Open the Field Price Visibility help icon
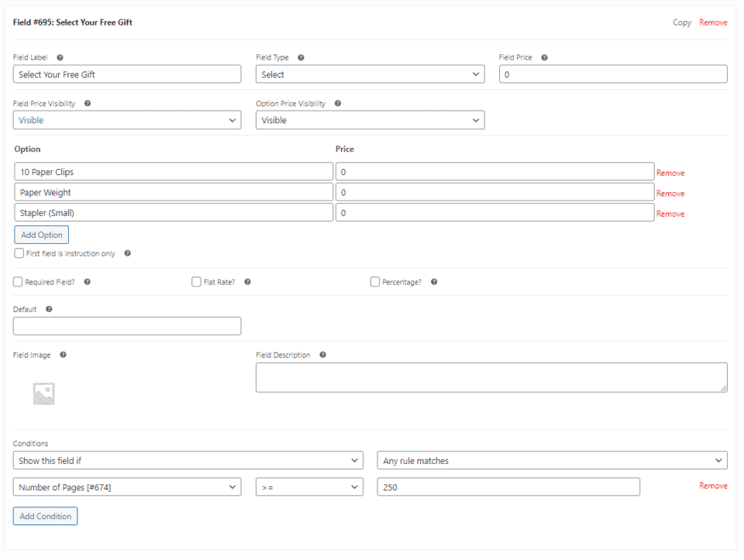This screenshot has height=560, width=744. click(x=87, y=103)
